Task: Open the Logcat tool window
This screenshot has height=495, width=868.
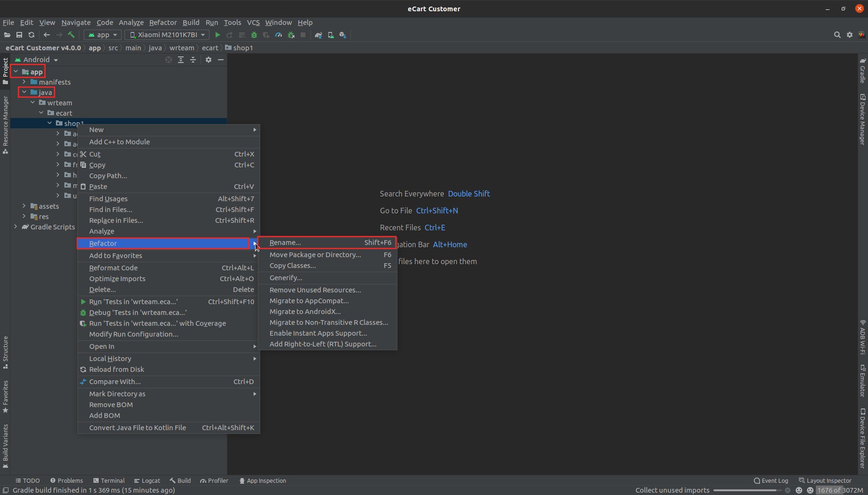Action: pyautogui.click(x=147, y=480)
